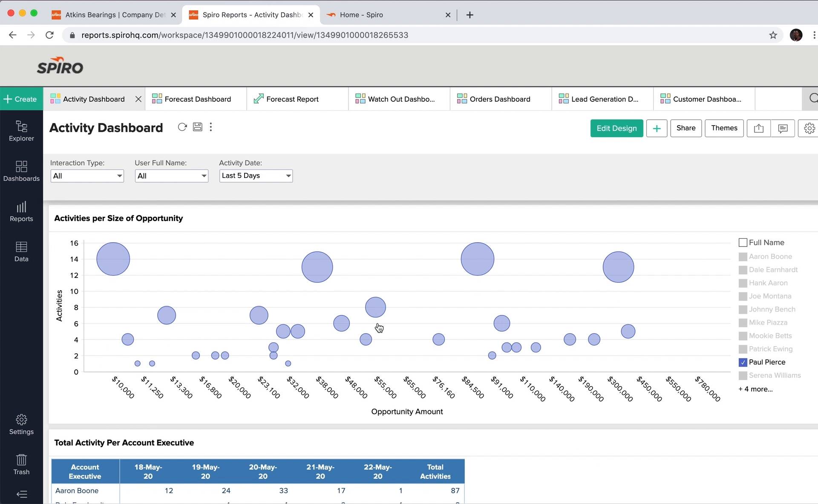Open the Reports section in sidebar
This screenshot has height=504, width=818.
[x=21, y=212]
